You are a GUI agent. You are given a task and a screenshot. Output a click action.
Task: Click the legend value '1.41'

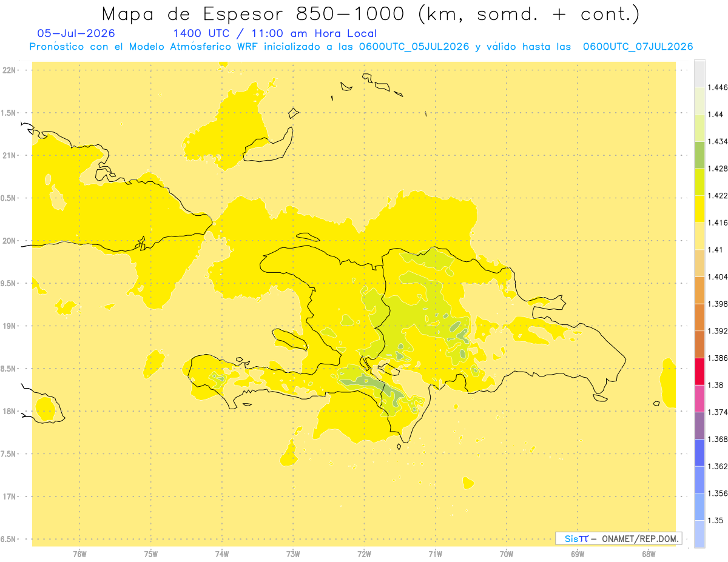(x=715, y=250)
